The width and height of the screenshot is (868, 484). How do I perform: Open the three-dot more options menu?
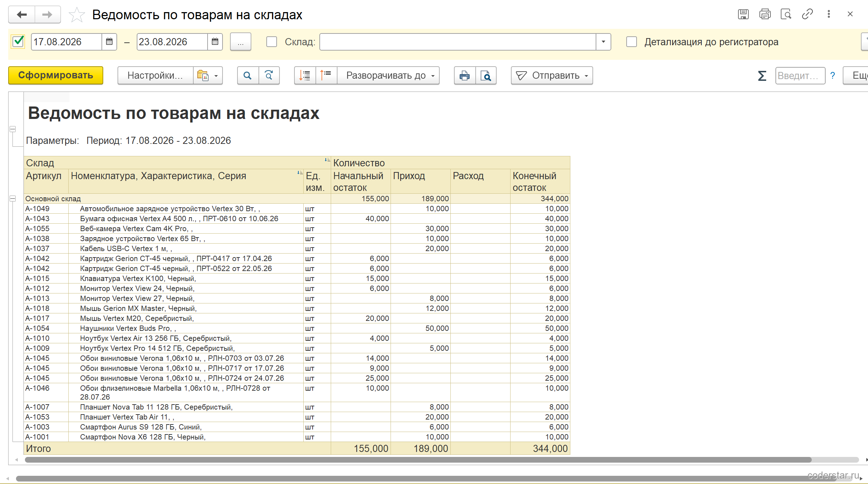829,14
